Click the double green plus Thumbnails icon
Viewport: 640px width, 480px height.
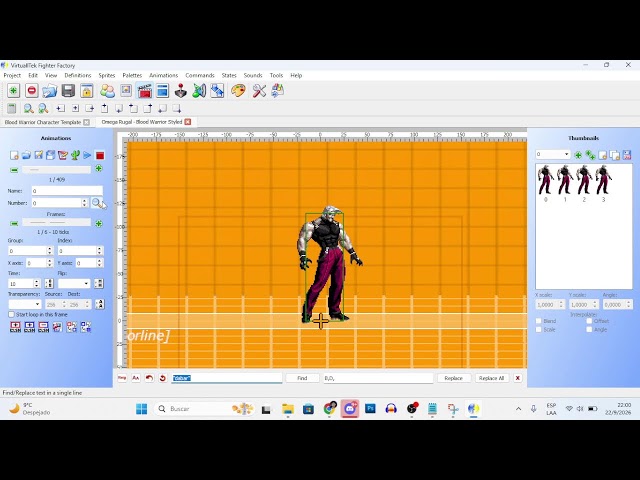coord(590,155)
